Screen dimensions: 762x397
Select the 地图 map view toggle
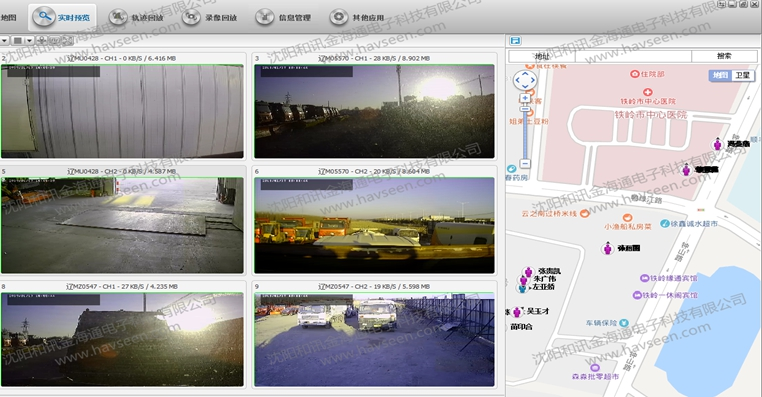click(x=720, y=75)
